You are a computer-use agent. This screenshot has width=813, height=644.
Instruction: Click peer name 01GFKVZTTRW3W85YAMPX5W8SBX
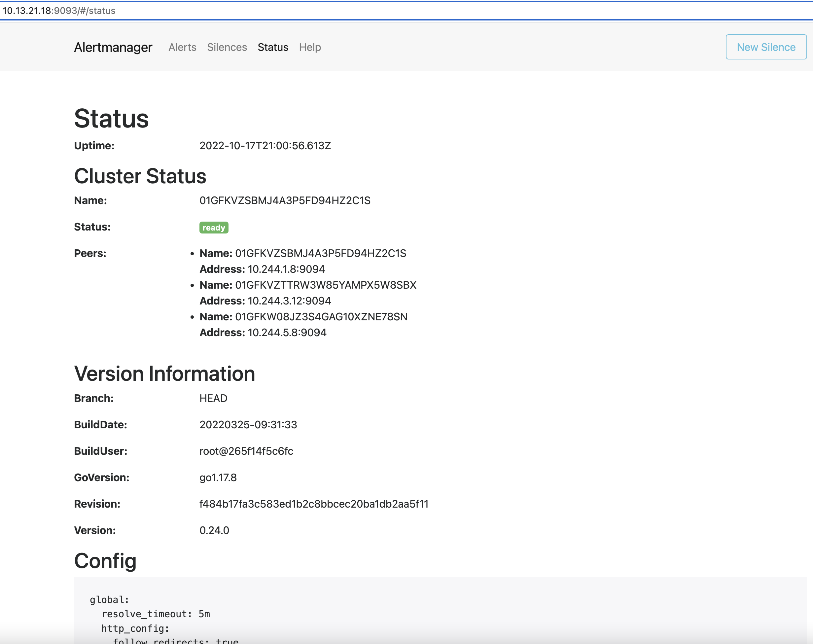326,285
